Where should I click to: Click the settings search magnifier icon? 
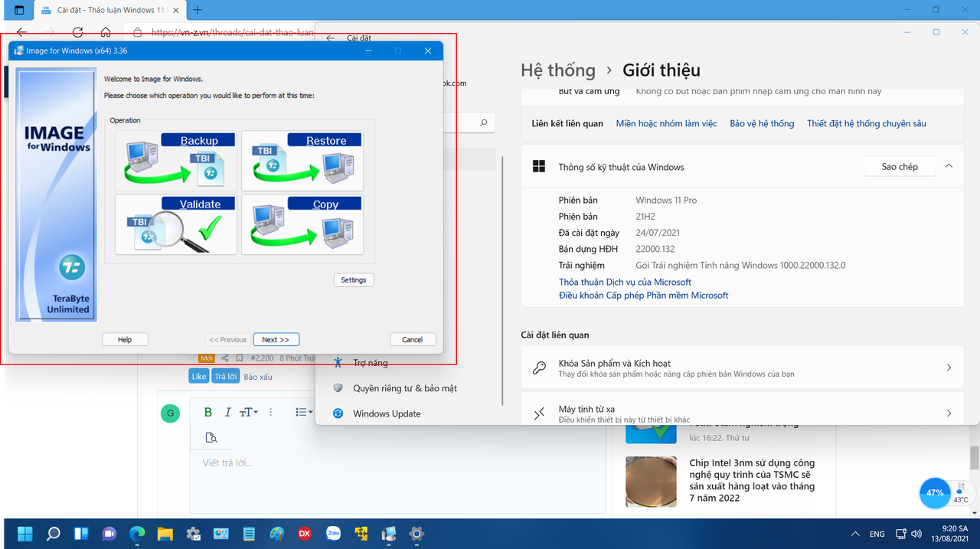(x=483, y=123)
